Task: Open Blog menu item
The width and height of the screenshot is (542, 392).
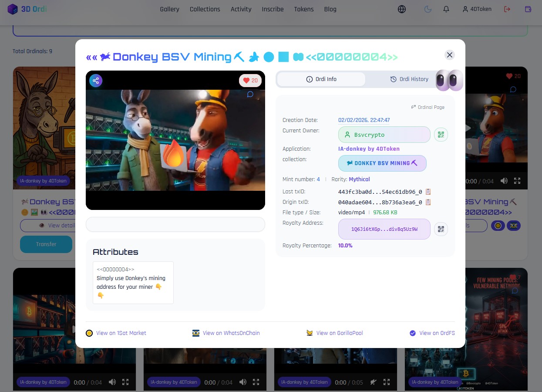Action: point(330,9)
